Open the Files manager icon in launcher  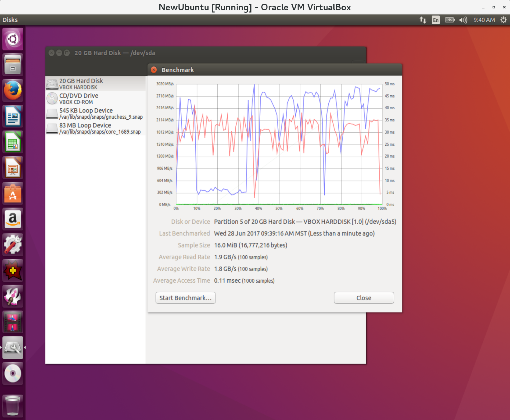[x=13, y=65]
